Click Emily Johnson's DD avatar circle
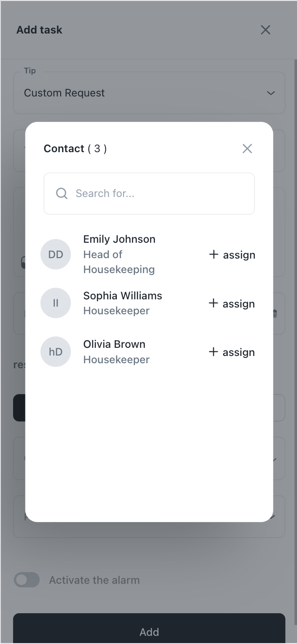 pyautogui.click(x=56, y=254)
